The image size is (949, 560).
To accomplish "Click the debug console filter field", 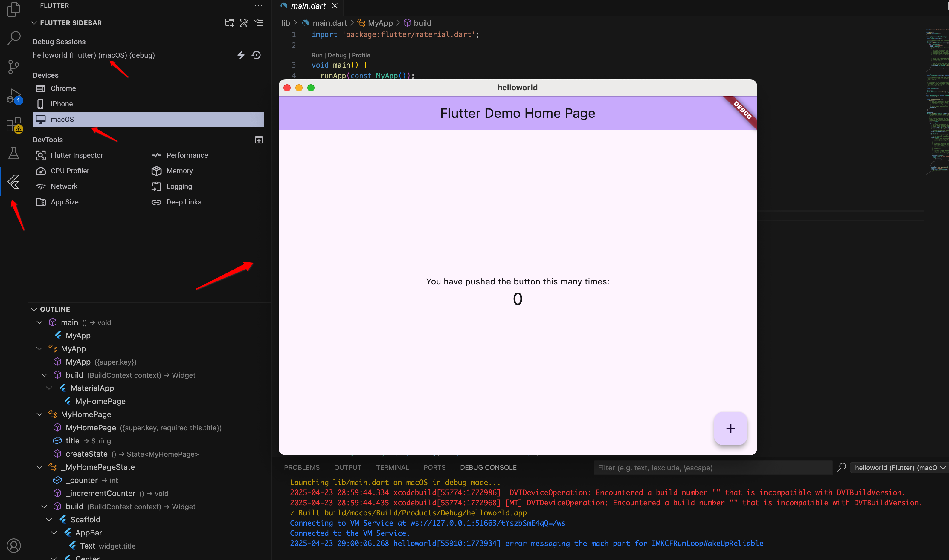I will click(x=713, y=468).
